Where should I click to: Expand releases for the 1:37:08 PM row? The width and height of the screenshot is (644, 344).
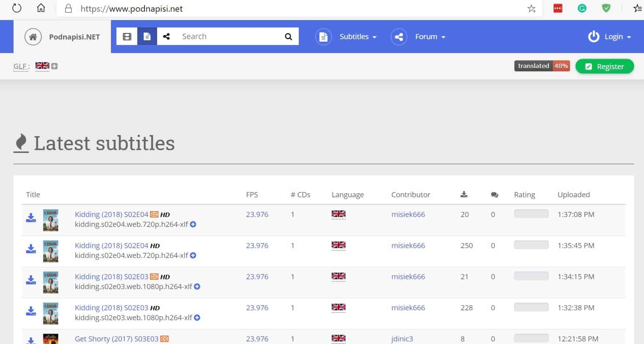193,224
